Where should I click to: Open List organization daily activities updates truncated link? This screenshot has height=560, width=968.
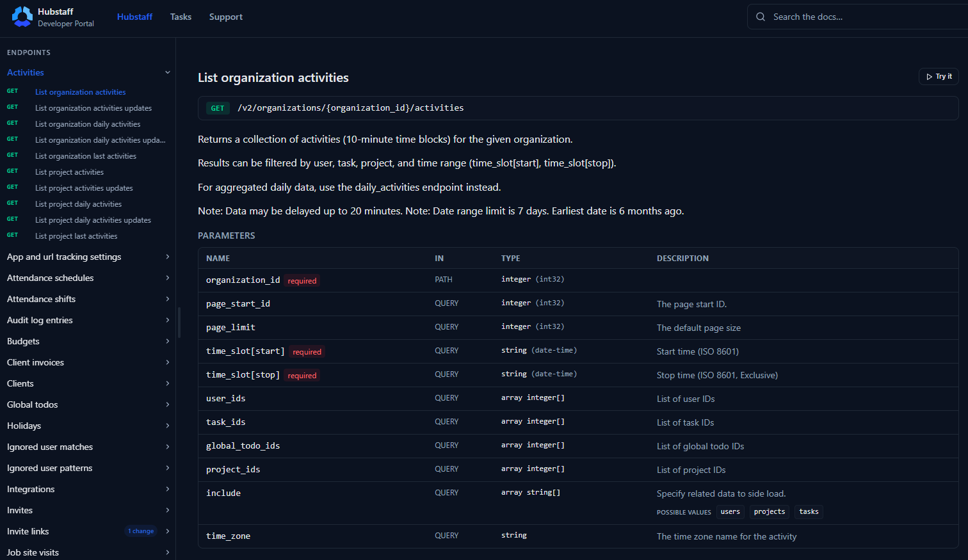pyautogui.click(x=100, y=140)
